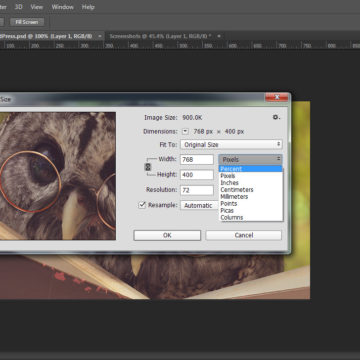Expand the Dimensions unit dropdown arrow
360x360 pixels.
tap(186, 132)
